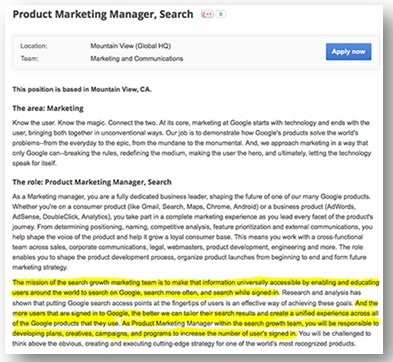Click the bold line about Mountain View, CA

point(82,89)
